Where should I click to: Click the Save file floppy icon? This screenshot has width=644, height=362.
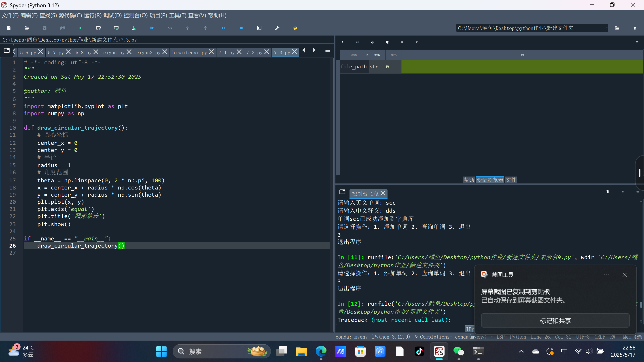[44, 28]
